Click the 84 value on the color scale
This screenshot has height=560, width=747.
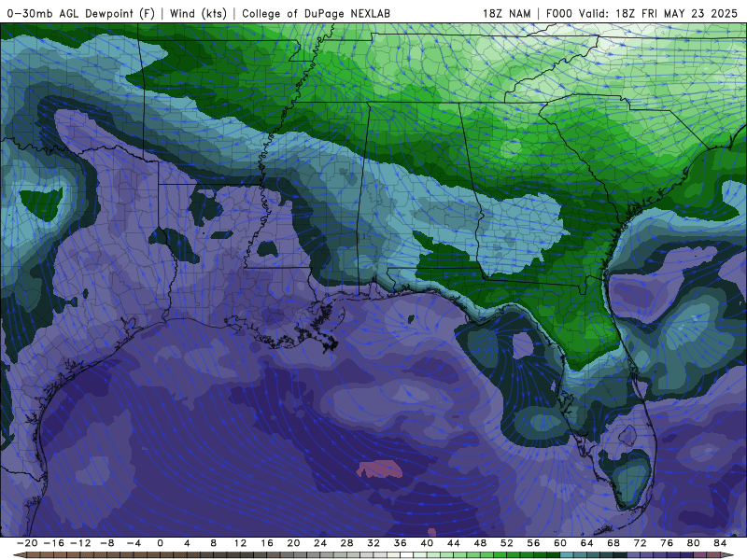[x=721, y=543]
